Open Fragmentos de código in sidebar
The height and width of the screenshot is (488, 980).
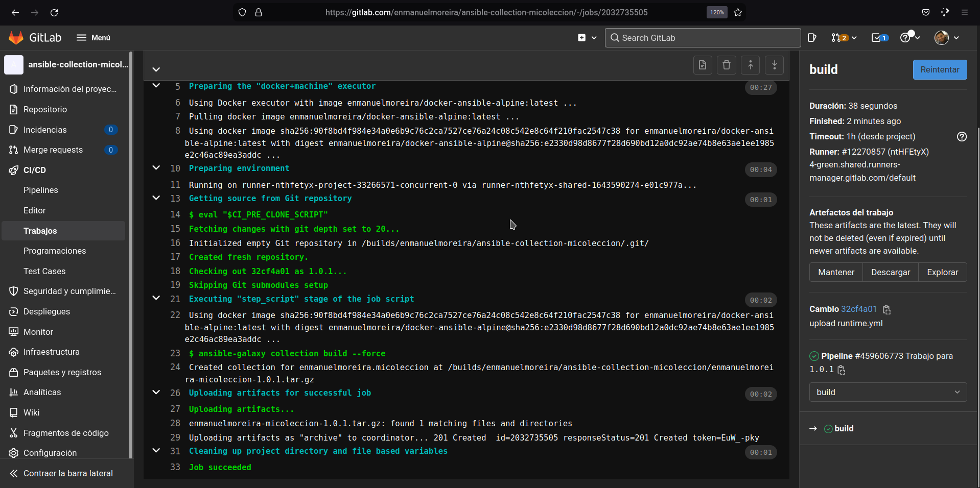point(63,433)
